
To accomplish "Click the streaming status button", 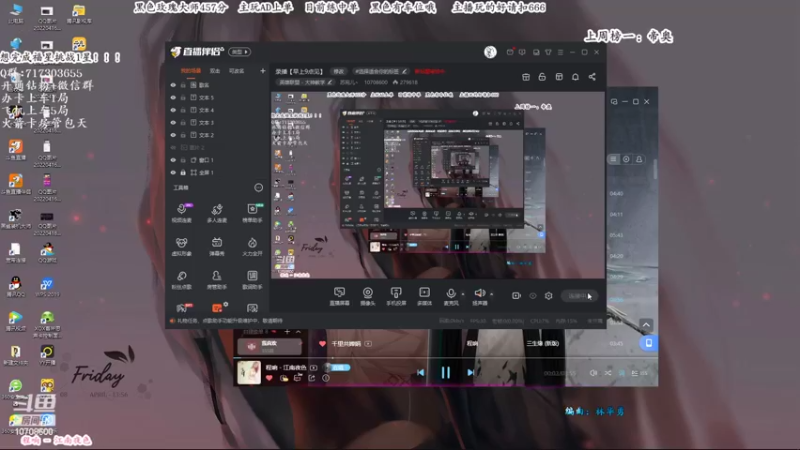I will (579, 296).
